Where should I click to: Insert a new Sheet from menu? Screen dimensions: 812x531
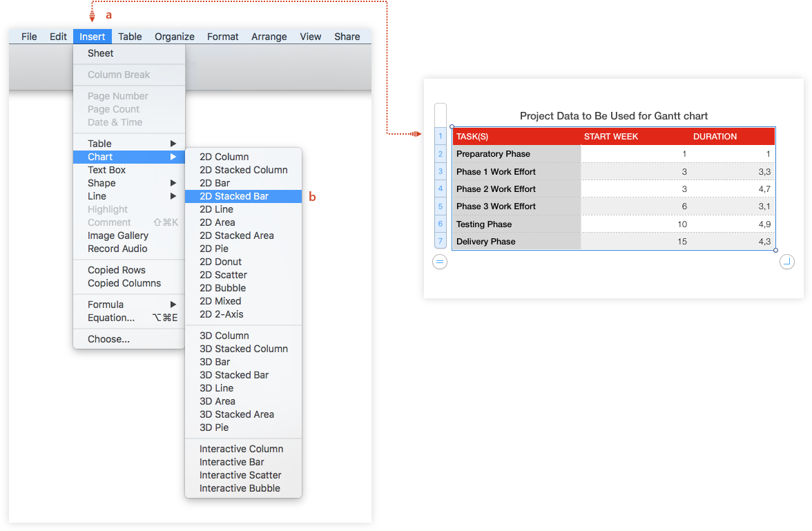point(101,53)
